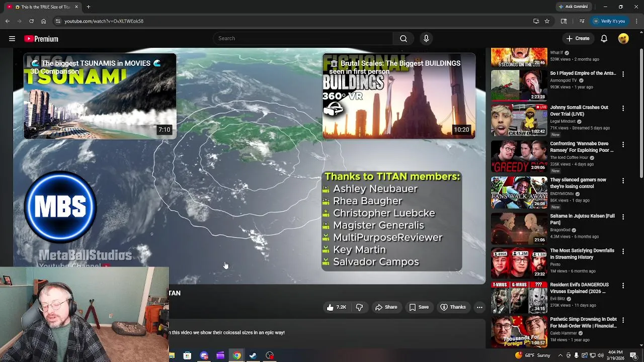The width and height of the screenshot is (644, 362).
Task: Go to Legal Mindset channel
Action: (563, 122)
